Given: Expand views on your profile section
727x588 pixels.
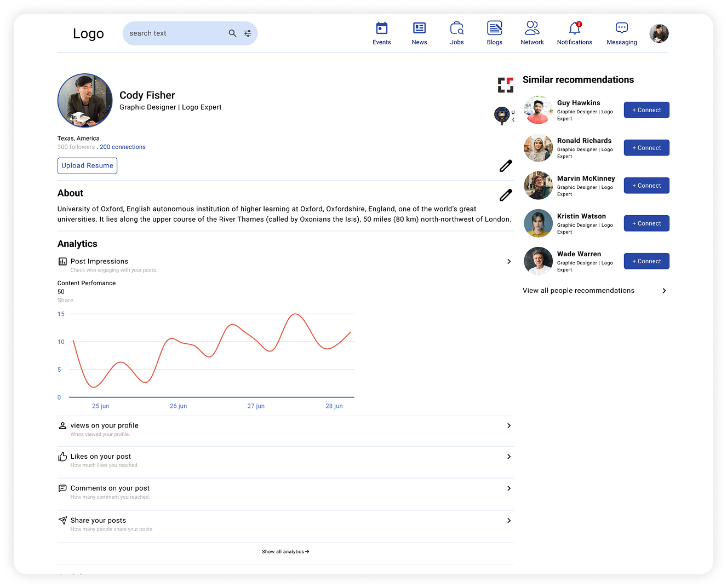Looking at the screenshot, I should click(508, 425).
